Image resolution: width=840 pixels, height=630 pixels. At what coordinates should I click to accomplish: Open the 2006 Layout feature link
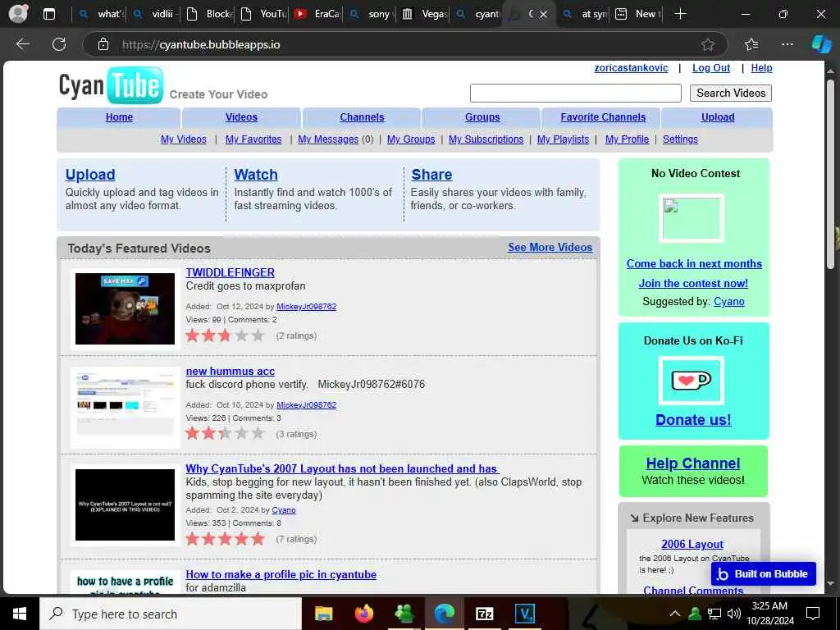(692, 545)
